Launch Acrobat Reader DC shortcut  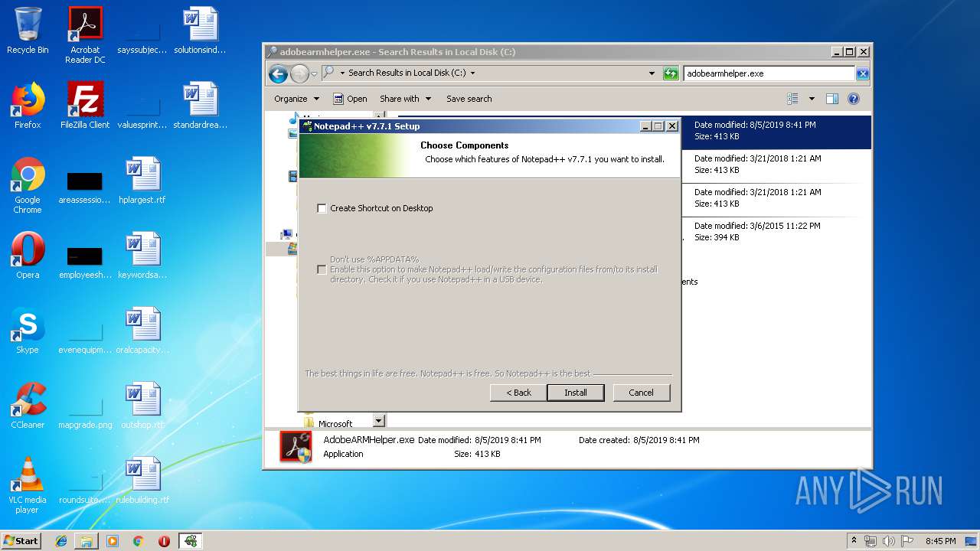click(85, 35)
